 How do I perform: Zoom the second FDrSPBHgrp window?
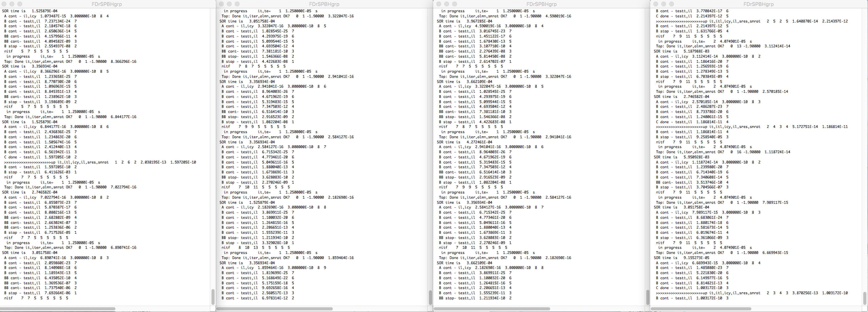(237, 4)
